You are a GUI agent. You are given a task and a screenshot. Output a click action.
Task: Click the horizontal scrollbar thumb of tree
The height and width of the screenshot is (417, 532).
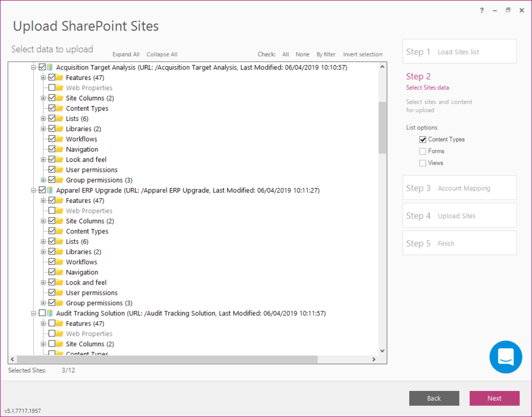click(x=167, y=359)
